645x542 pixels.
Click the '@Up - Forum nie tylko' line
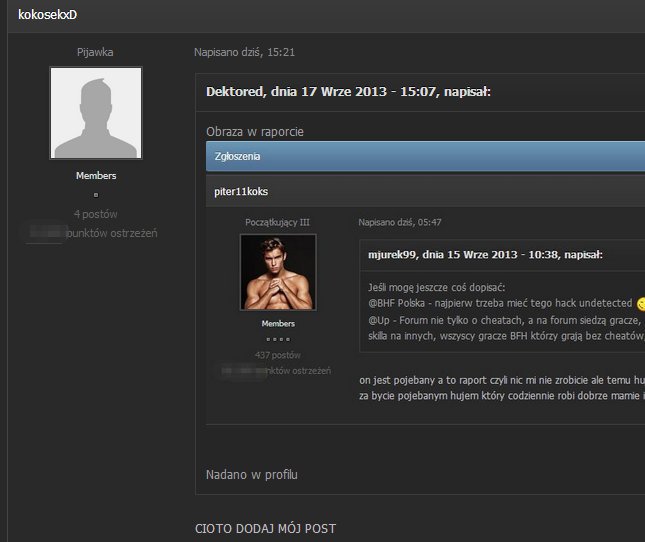(x=506, y=320)
